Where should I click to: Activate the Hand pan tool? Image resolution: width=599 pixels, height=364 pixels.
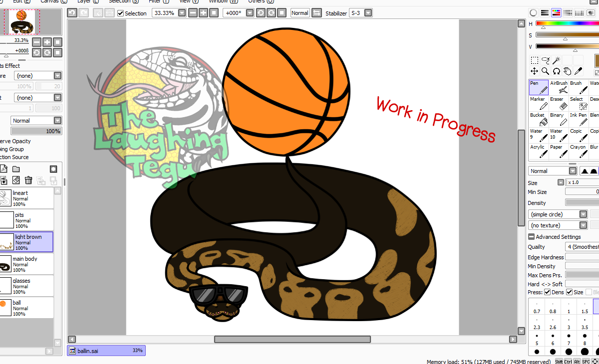(x=567, y=71)
